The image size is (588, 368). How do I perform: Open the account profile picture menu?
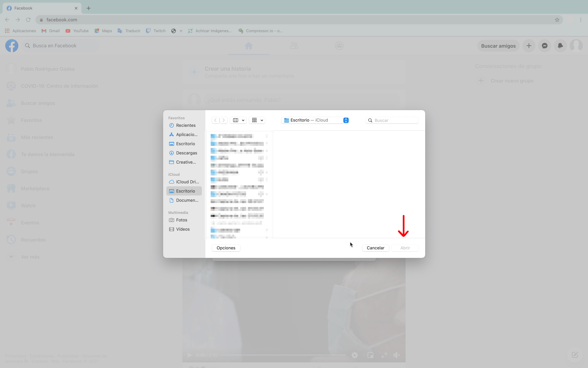point(576,46)
